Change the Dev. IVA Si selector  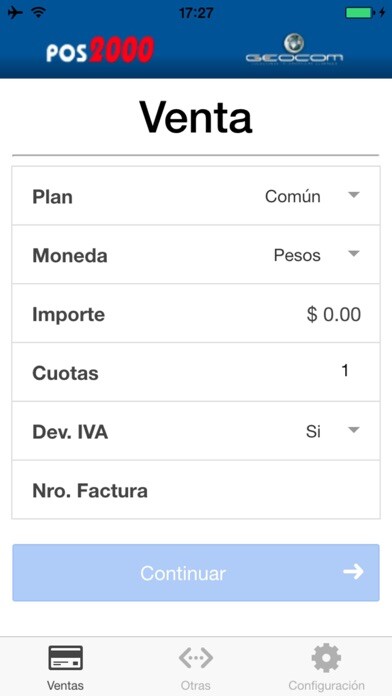pos(332,431)
